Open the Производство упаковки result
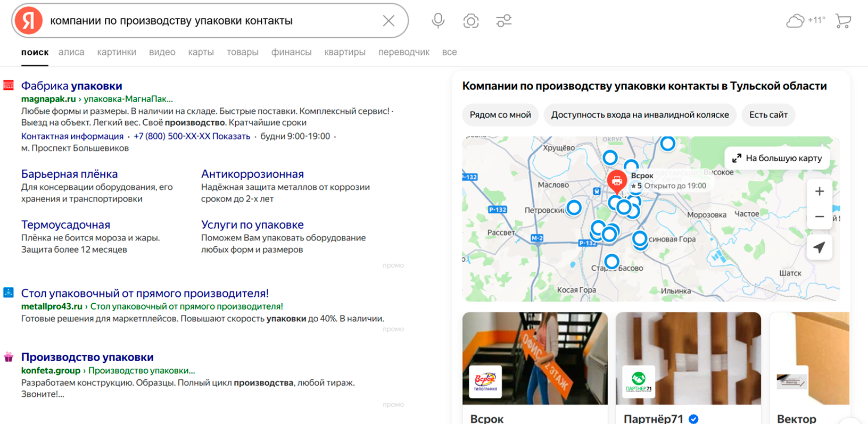This screenshot has height=424, width=868. 87,357
